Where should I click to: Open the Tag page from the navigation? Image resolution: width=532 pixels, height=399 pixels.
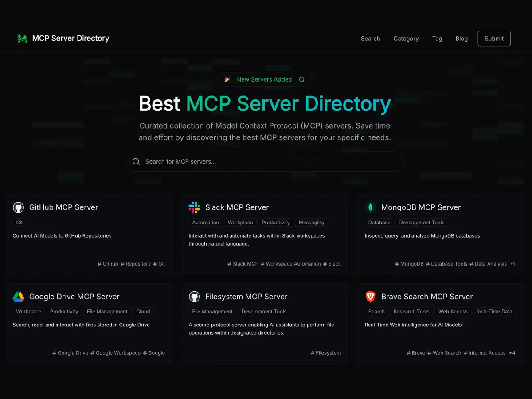click(437, 39)
